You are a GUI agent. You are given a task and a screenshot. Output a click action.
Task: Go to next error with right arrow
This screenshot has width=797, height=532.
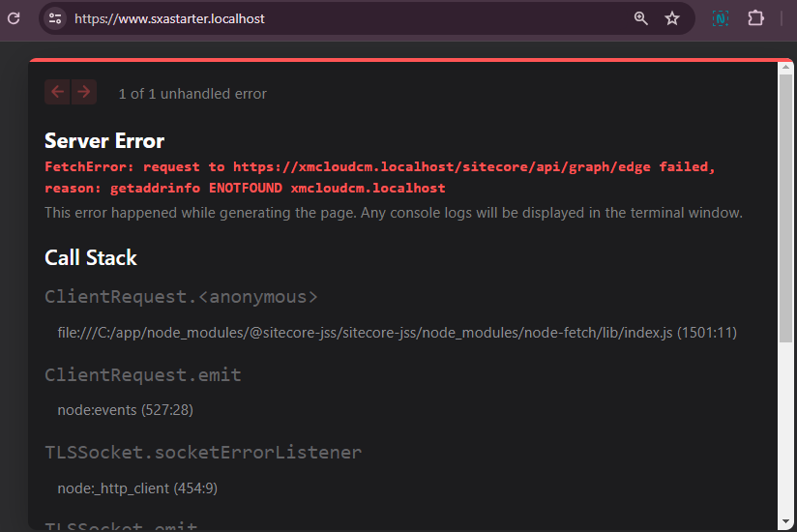pyautogui.click(x=84, y=92)
